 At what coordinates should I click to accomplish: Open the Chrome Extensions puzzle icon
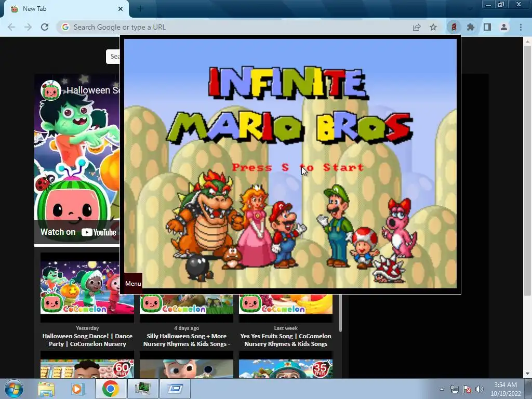(x=470, y=27)
